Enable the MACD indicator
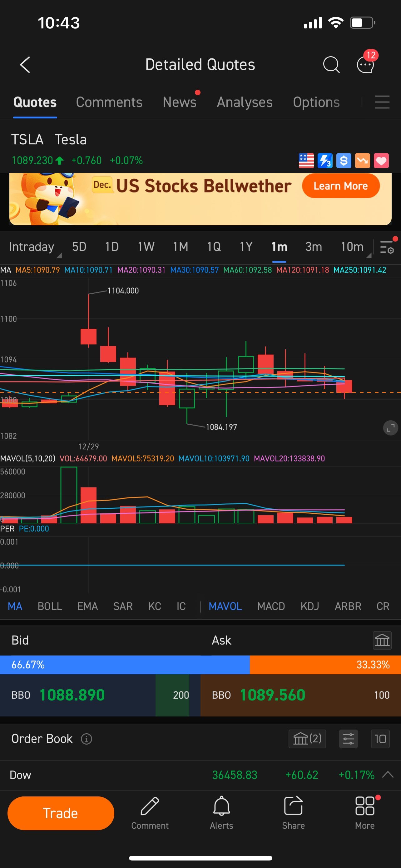The image size is (401, 868). point(271,606)
